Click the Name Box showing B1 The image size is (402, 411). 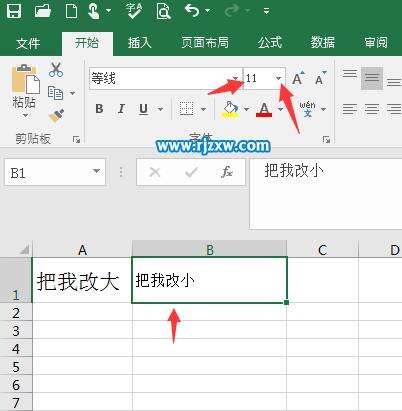point(47,173)
